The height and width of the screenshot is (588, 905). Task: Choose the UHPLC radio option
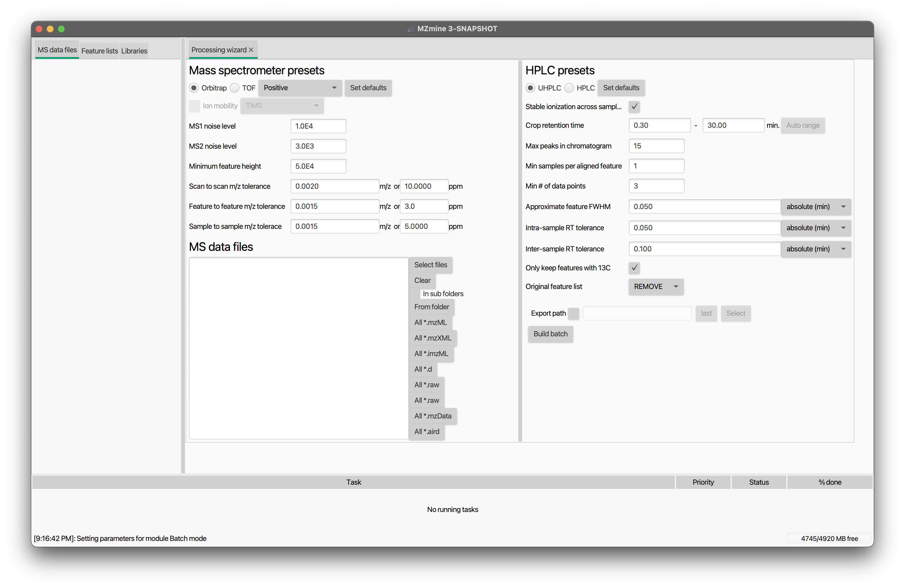pos(530,88)
